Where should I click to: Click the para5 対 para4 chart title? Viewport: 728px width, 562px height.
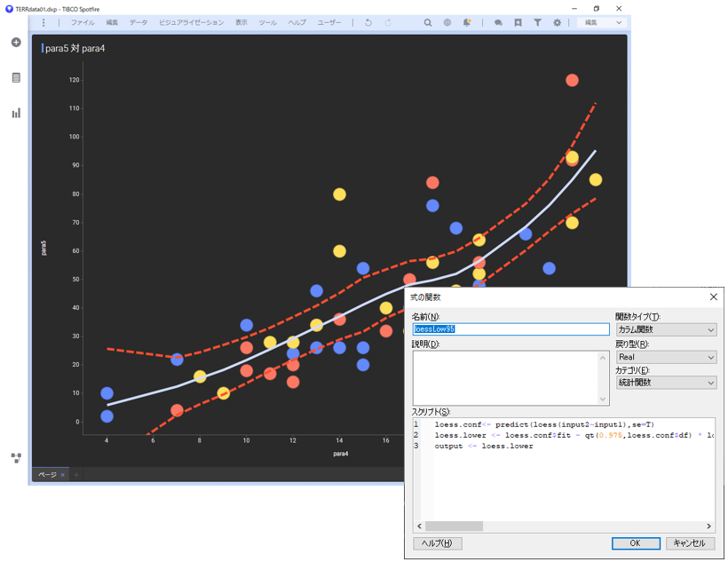(75, 48)
